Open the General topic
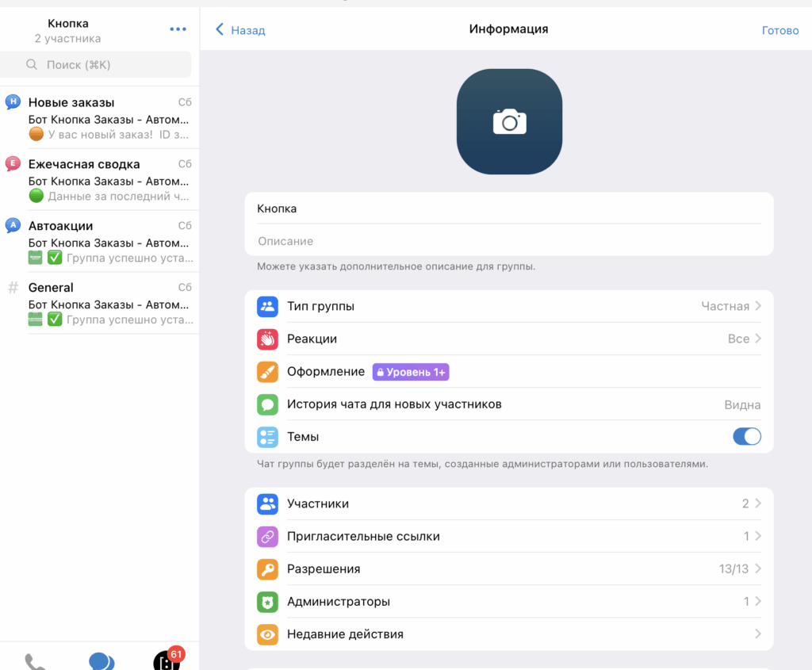The width and height of the screenshot is (812, 670). pyautogui.click(x=99, y=303)
